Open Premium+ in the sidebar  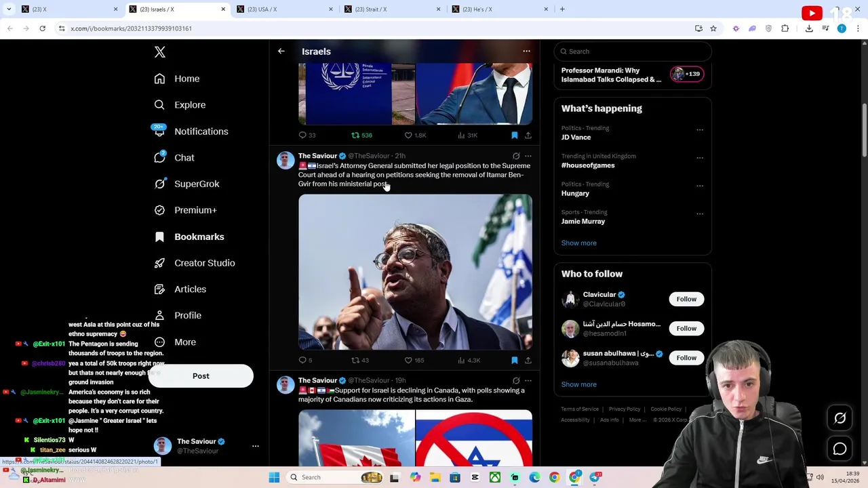point(185,210)
